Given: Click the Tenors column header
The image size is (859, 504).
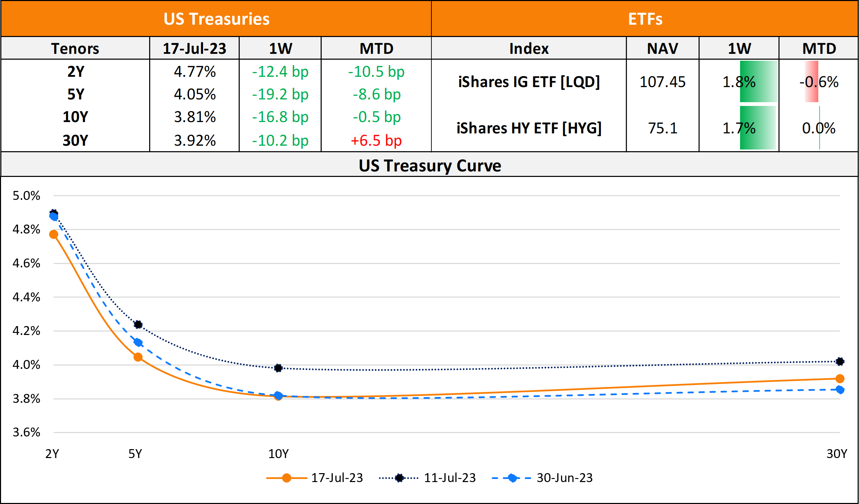Looking at the screenshot, I should (x=75, y=48).
